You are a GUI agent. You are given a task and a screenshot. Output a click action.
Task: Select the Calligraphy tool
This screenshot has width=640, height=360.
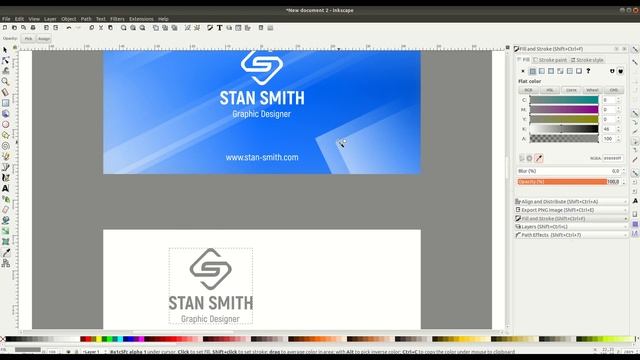[5, 178]
